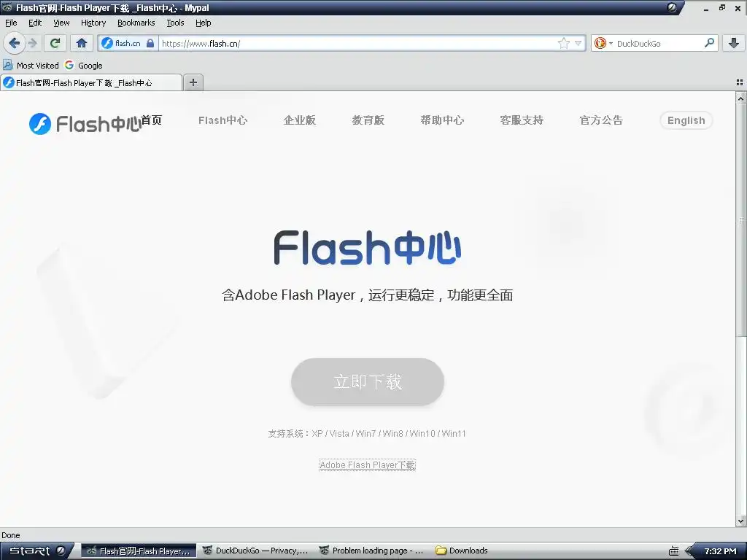Open the Home page icon
The height and width of the screenshot is (560, 747).
click(x=82, y=43)
